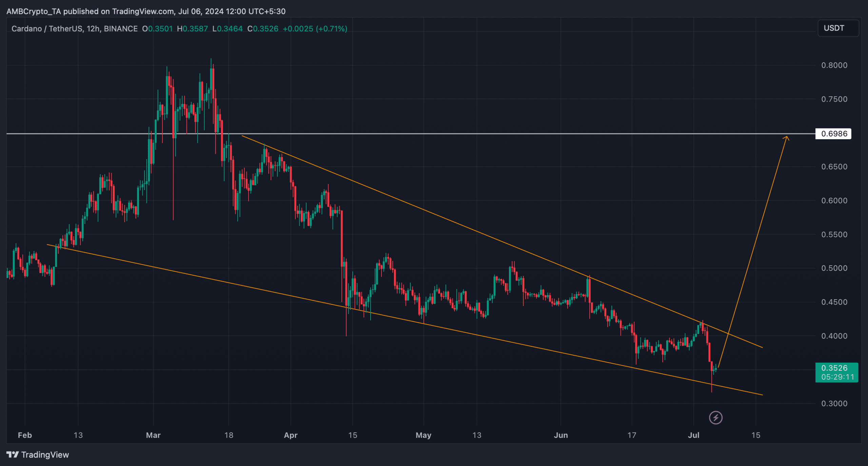This screenshot has height=466, width=868.
Task: Click the 12h interval text in legend
Action: pos(94,29)
